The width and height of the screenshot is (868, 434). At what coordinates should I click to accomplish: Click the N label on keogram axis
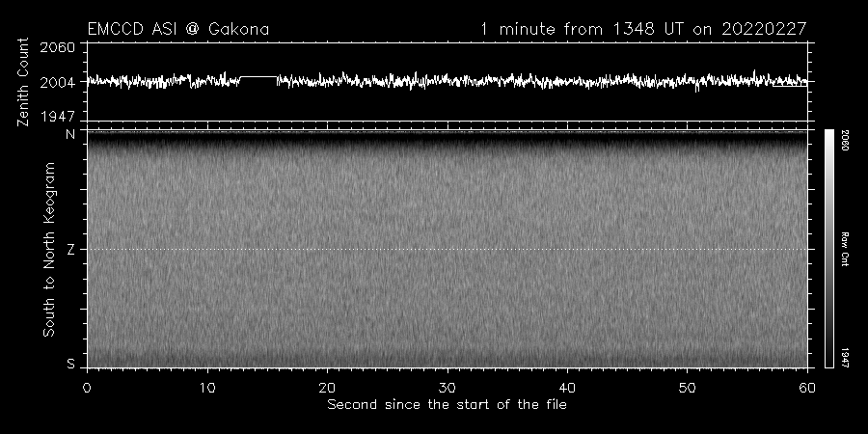point(70,134)
